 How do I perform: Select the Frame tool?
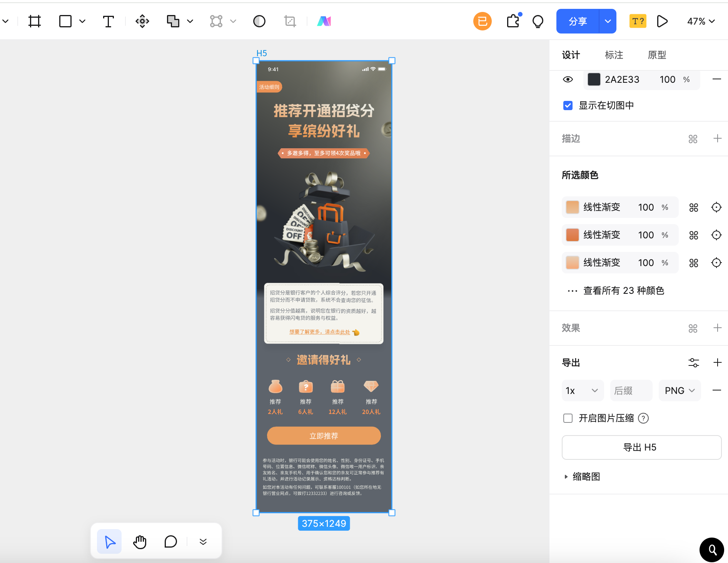click(x=35, y=21)
